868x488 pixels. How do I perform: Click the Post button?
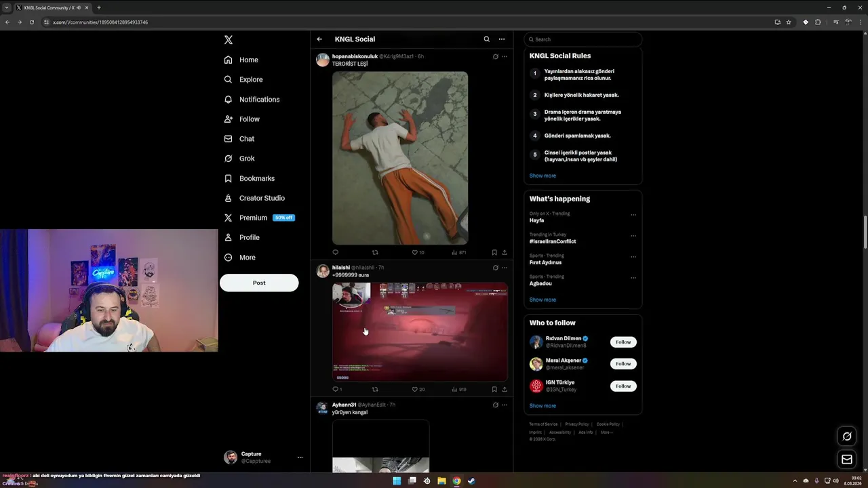click(x=259, y=283)
